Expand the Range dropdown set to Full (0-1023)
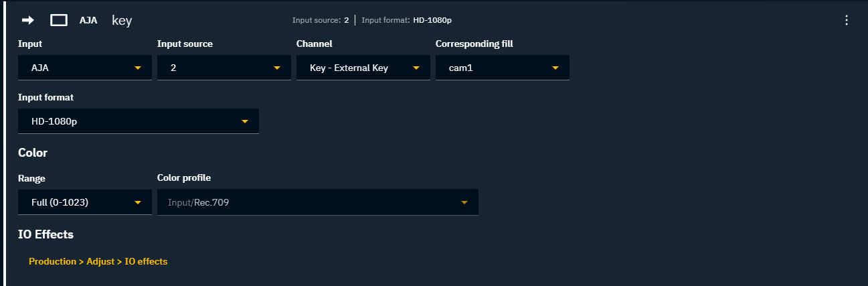This screenshot has width=868, height=286. pos(85,202)
